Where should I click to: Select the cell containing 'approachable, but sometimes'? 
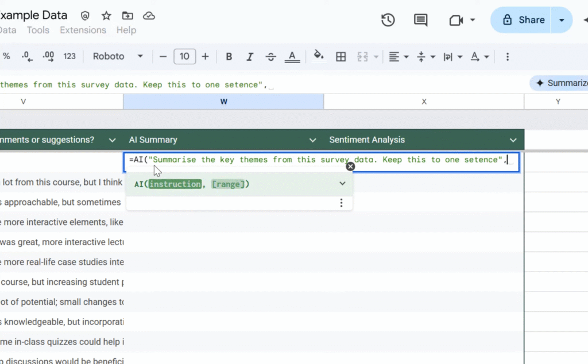pyautogui.click(x=61, y=202)
